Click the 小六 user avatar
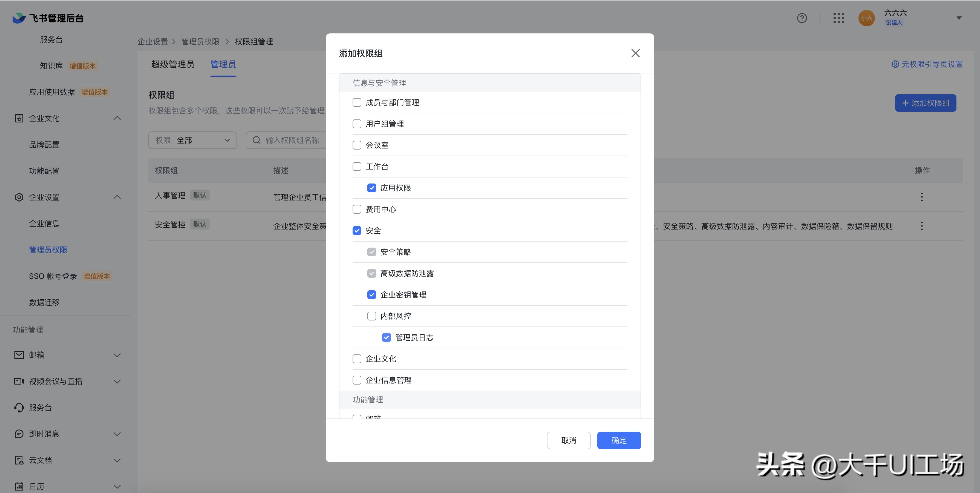This screenshot has height=493, width=980. coord(866,18)
